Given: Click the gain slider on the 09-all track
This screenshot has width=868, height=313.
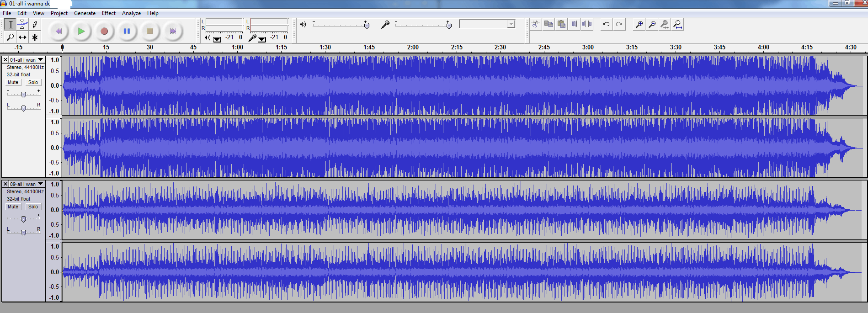Looking at the screenshot, I should click(23, 219).
